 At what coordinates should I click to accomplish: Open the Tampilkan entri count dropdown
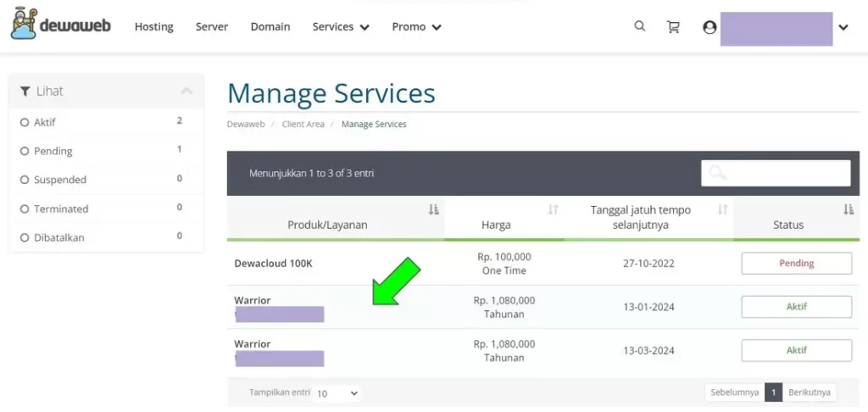(x=337, y=393)
